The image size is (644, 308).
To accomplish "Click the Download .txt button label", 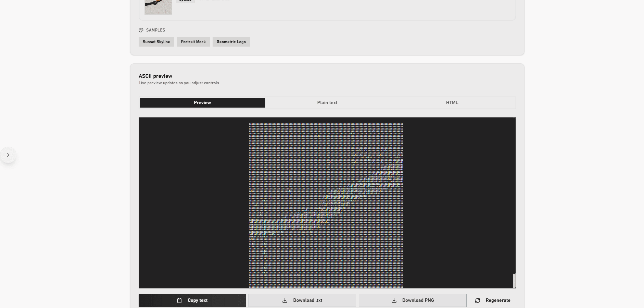I will click(307, 300).
